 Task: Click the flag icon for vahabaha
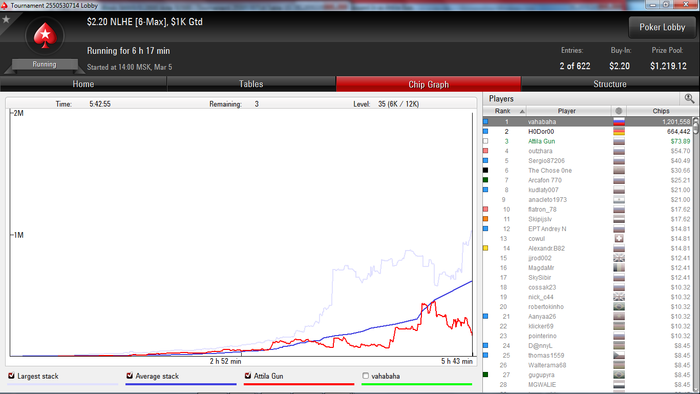[619, 121]
